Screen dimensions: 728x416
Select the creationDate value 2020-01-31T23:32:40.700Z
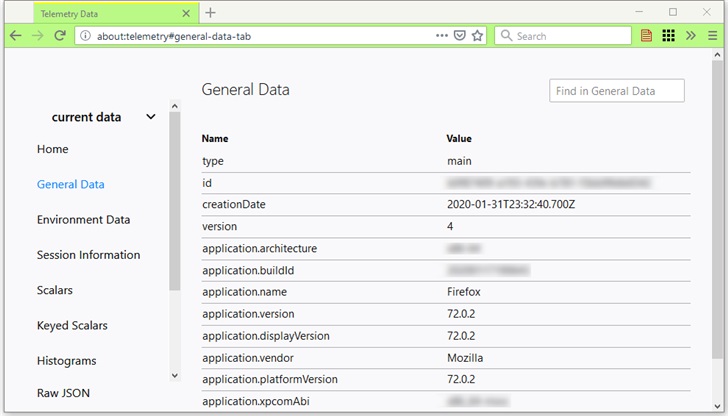[511, 204]
